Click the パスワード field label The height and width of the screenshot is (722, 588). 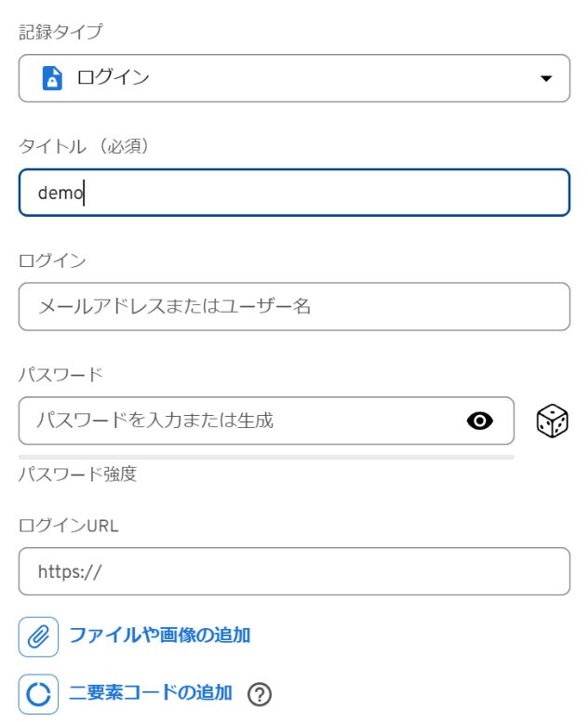60,375
